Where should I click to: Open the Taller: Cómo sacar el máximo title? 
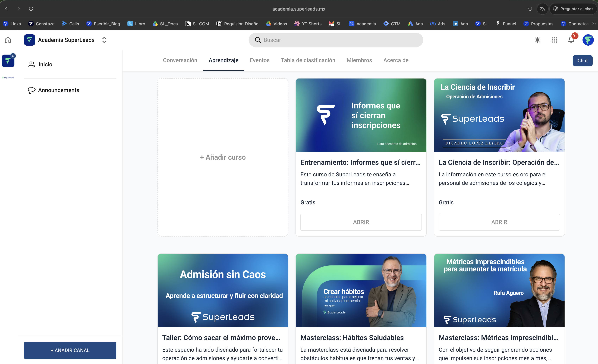(221, 338)
